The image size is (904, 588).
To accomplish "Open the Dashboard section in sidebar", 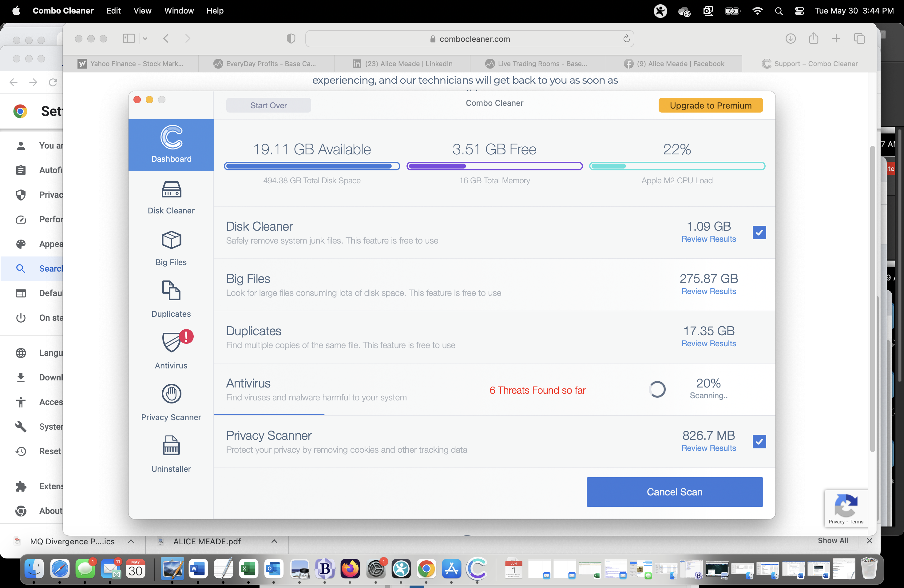I will (171, 145).
